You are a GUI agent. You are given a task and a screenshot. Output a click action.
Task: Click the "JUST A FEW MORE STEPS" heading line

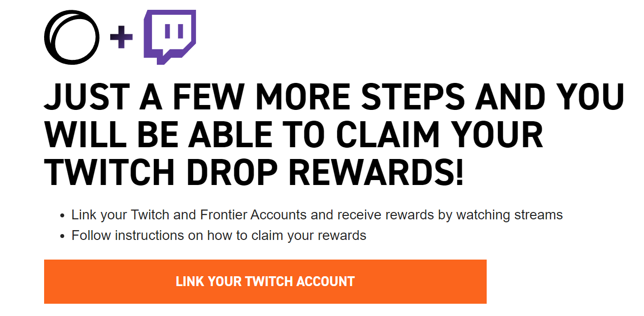click(x=334, y=98)
